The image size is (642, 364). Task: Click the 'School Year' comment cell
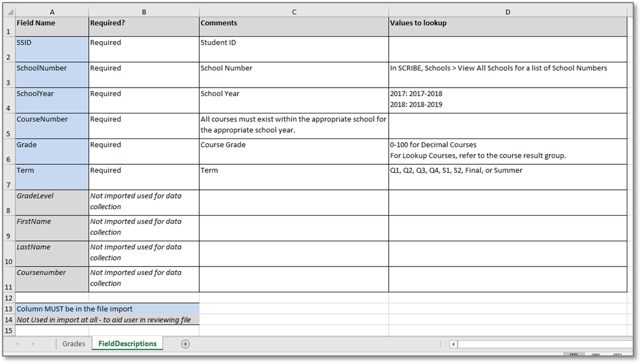pos(294,100)
